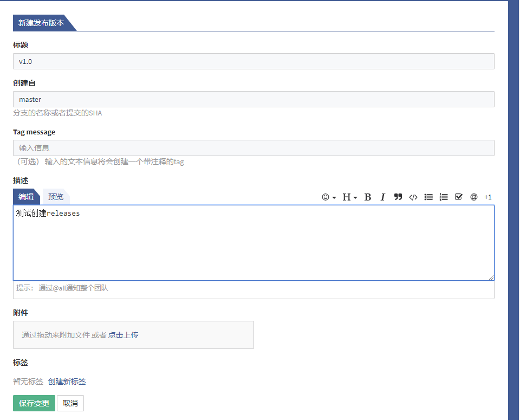Focus the 标题 field containing v1.0
This screenshot has width=520, height=420.
pyautogui.click(x=253, y=61)
